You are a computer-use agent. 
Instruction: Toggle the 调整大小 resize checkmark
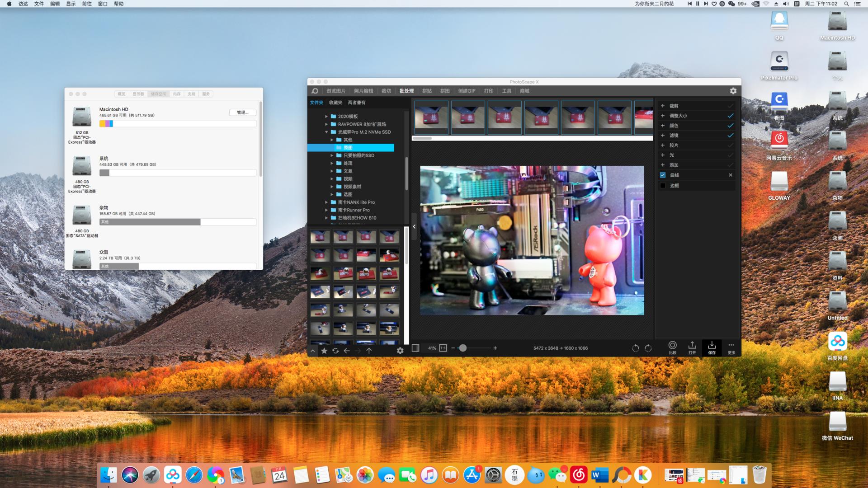point(730,116)
